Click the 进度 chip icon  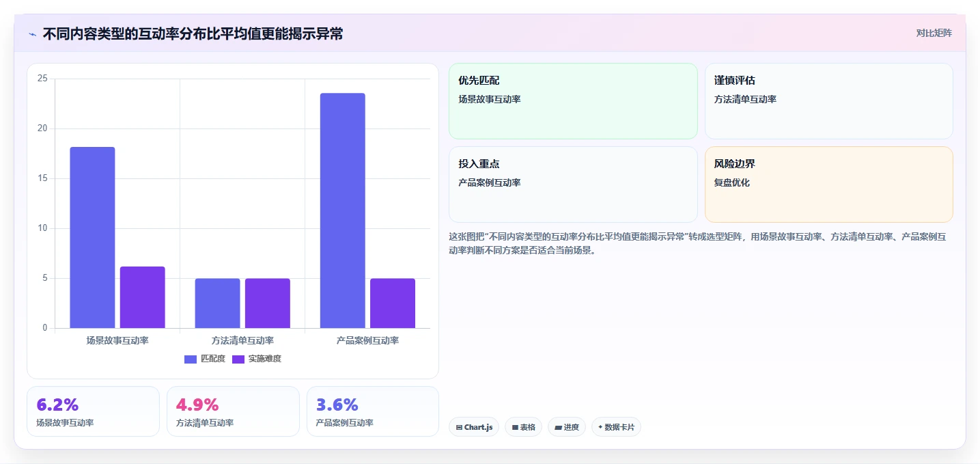point(558,428)
